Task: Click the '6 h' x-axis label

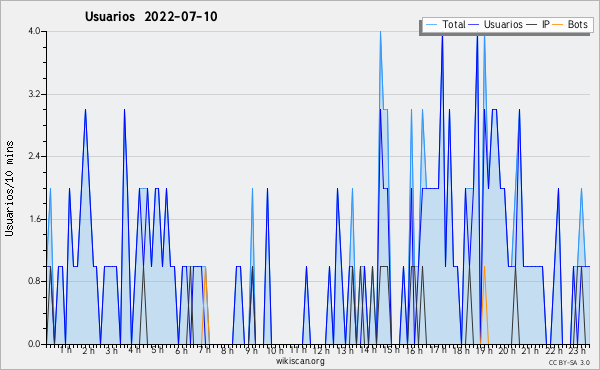Action: point(181,350)
